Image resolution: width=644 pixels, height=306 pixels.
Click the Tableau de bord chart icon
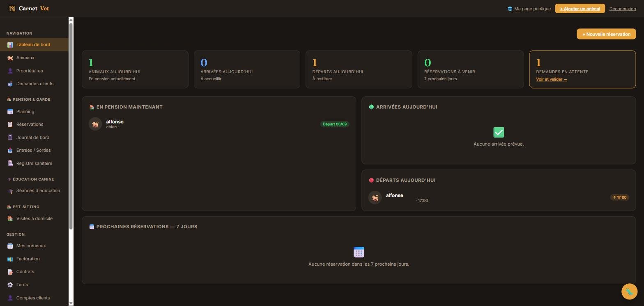coord(10,45)
